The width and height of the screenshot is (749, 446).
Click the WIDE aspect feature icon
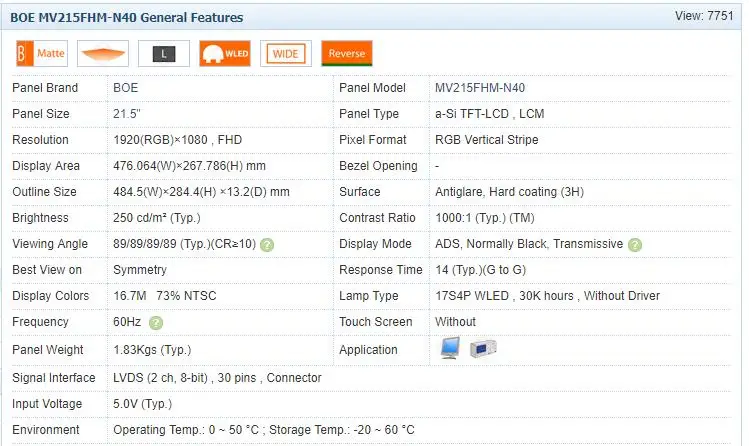[x=286, y=53]
